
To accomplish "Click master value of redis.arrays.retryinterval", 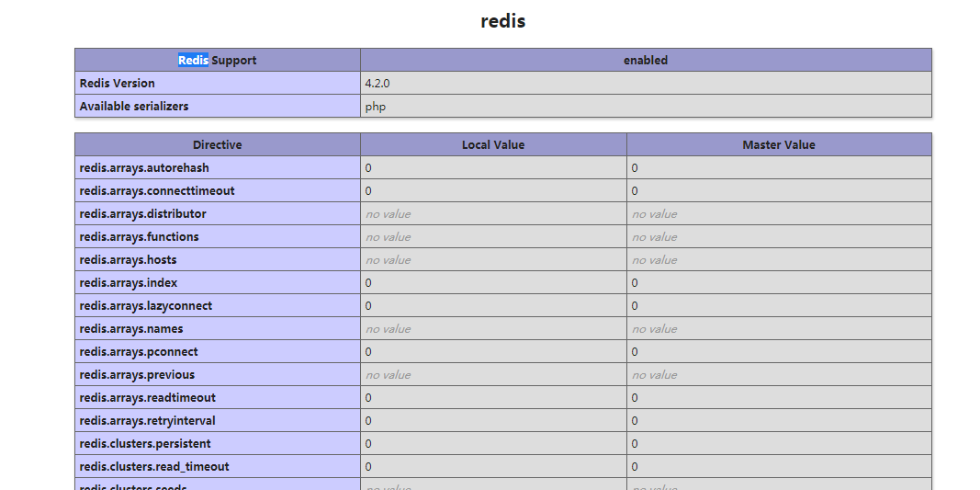I will [635, 420].
